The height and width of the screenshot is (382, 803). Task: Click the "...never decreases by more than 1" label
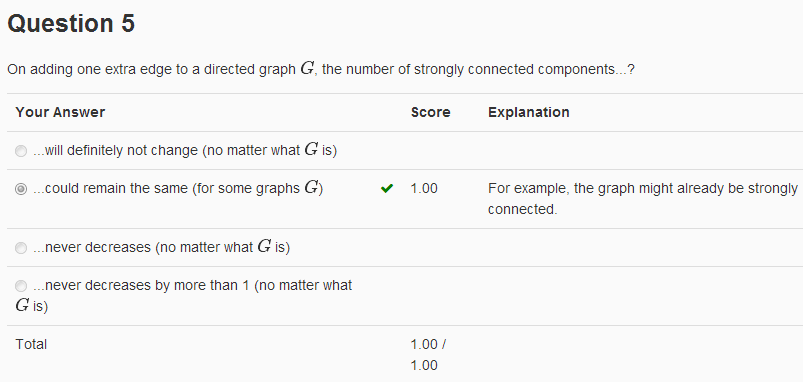pos(184,295)
